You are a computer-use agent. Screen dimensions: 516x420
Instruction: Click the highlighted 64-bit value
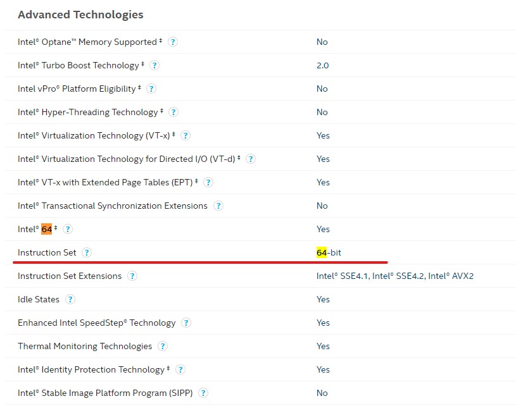tap(328, 252)
